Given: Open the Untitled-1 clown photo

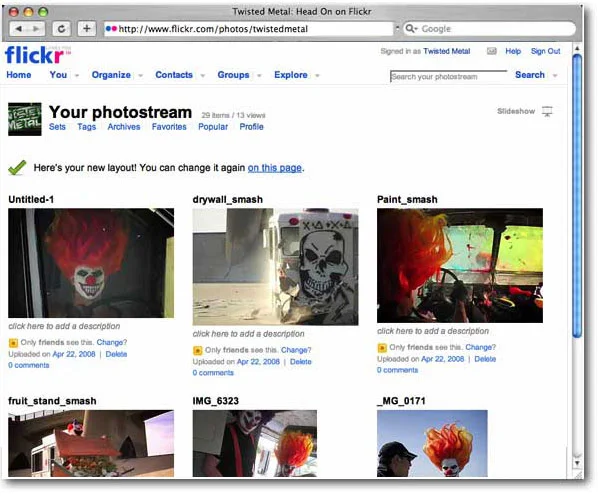Looking at the screenshot, I should 91,263.
